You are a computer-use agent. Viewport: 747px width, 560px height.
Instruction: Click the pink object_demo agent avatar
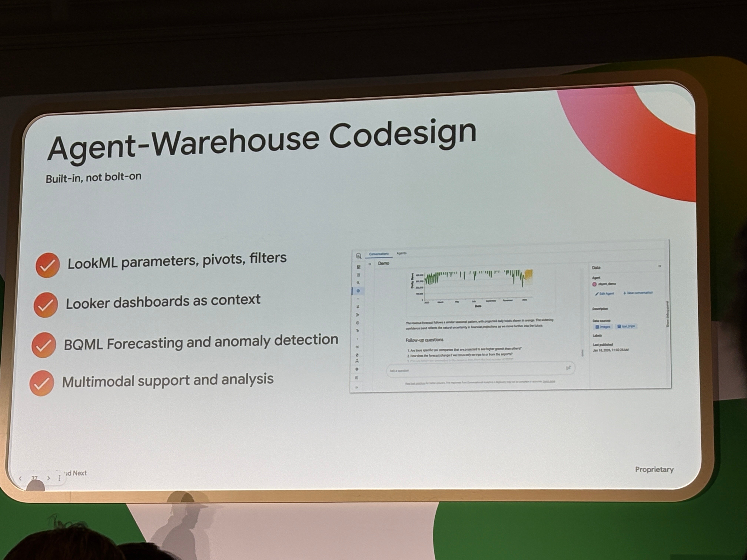coord(594,284)
